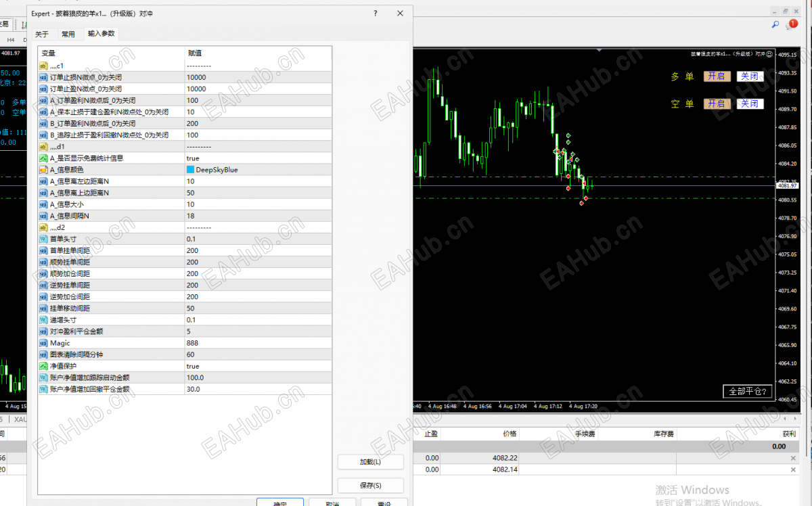Image resolution: width=812 pixels, height=506 pixels.
Task: Select the H4 timeframe button
Action: (11, 40)
